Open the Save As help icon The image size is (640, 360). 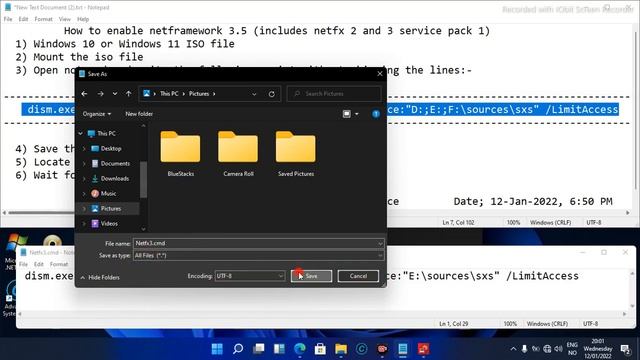(376, 114)
